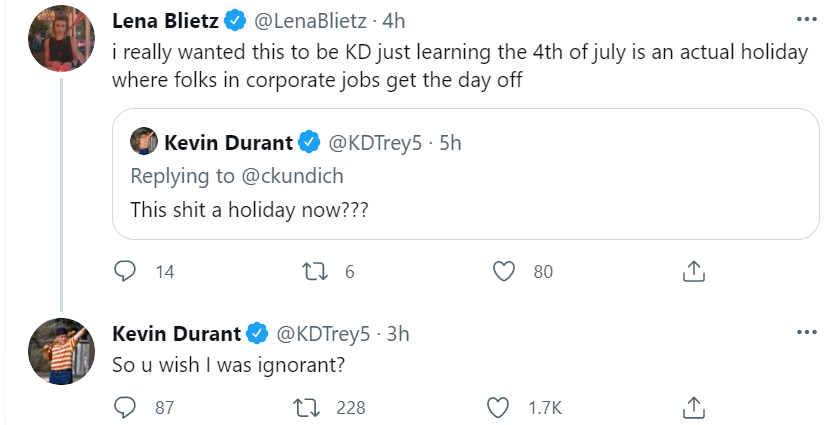The width and height of the screenshot is (836, 425).
Task: Open Lena Blietz's profile picture
Action: 61,39
